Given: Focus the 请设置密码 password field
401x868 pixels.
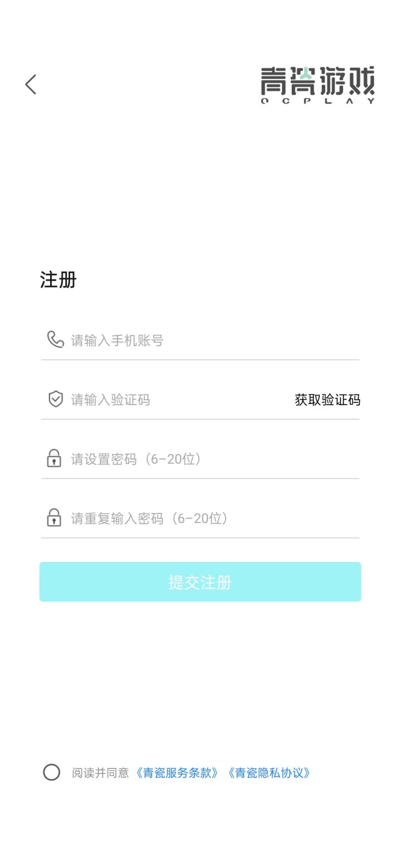Looking at the screenshot, I should coord(200,459).
